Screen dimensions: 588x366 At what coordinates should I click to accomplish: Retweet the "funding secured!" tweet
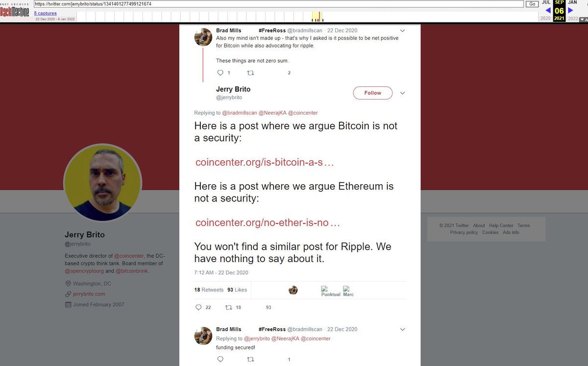pos(250,359)
